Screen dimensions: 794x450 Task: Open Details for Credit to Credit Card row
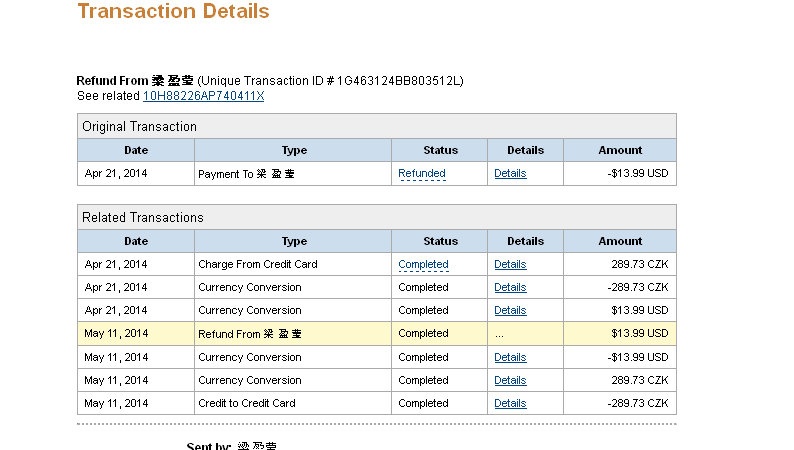[510, 403]
